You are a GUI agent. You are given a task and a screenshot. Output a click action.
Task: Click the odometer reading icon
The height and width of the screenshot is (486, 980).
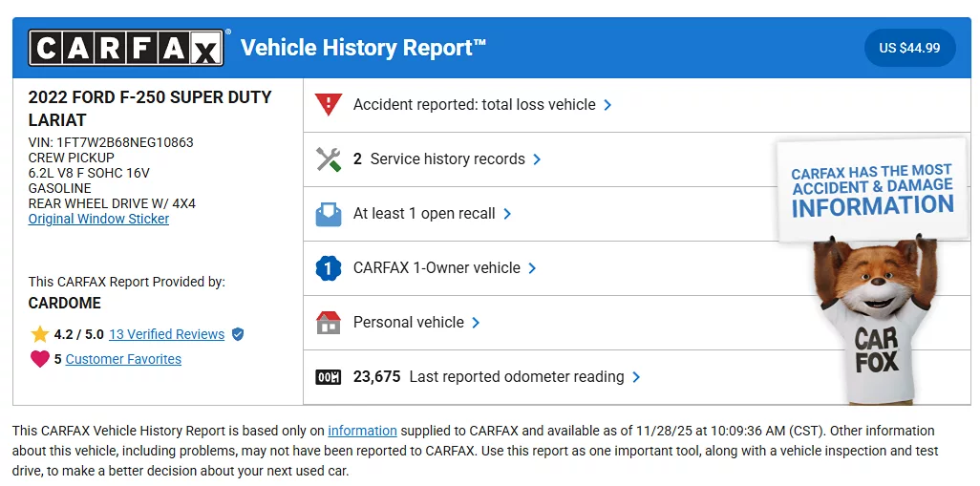pyautogui.click(x=329, y=377)
